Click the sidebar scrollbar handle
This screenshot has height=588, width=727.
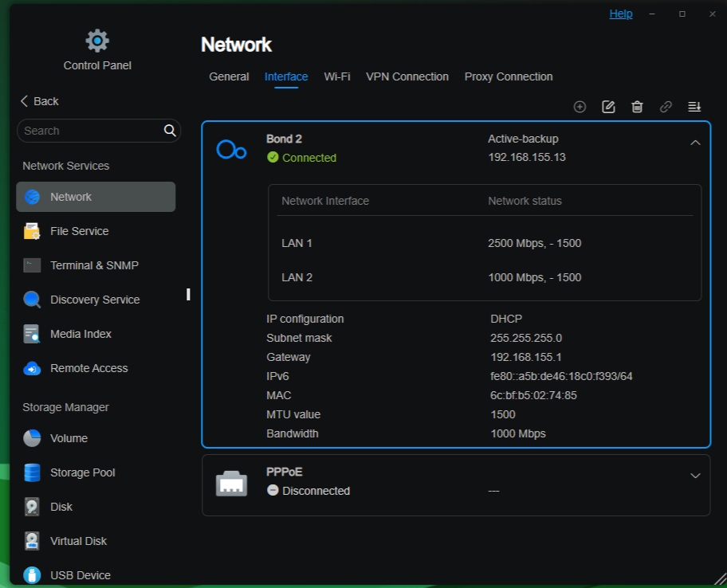click(188, 295)
